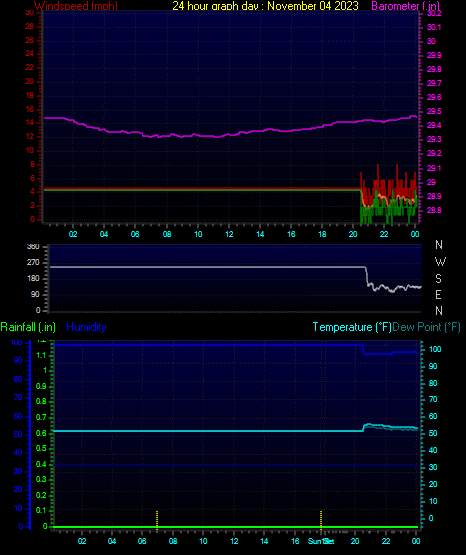The height and width of the screenshot is (555, 466).
Task: Click the S compass label
Action: (438, 279)
